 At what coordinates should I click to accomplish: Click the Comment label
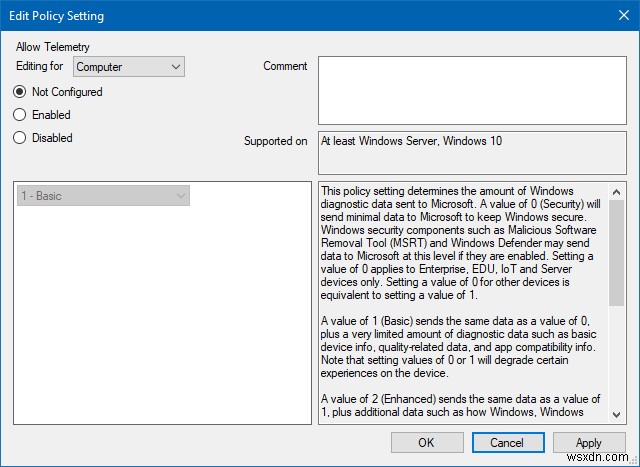285,66
